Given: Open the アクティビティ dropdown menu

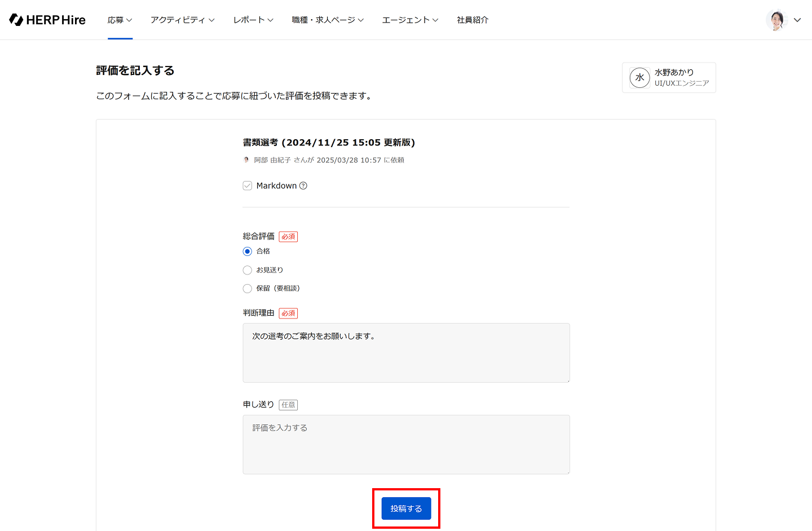Looking at the screenshot, I should (182, 20).
